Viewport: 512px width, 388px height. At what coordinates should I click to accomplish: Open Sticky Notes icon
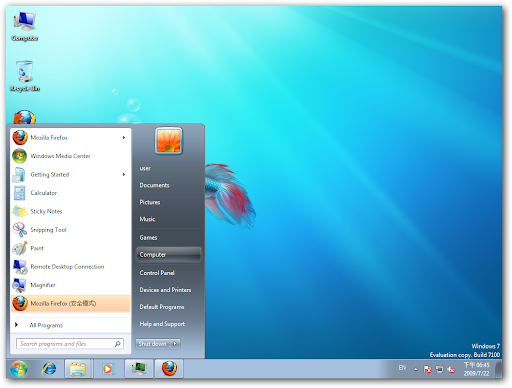[x=20, y=211]
